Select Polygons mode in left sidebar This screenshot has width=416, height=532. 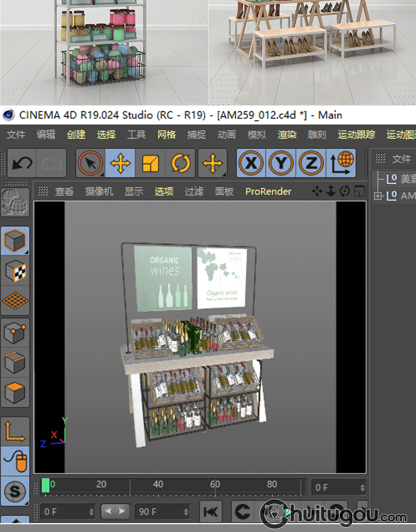click(x=15, y=392)
